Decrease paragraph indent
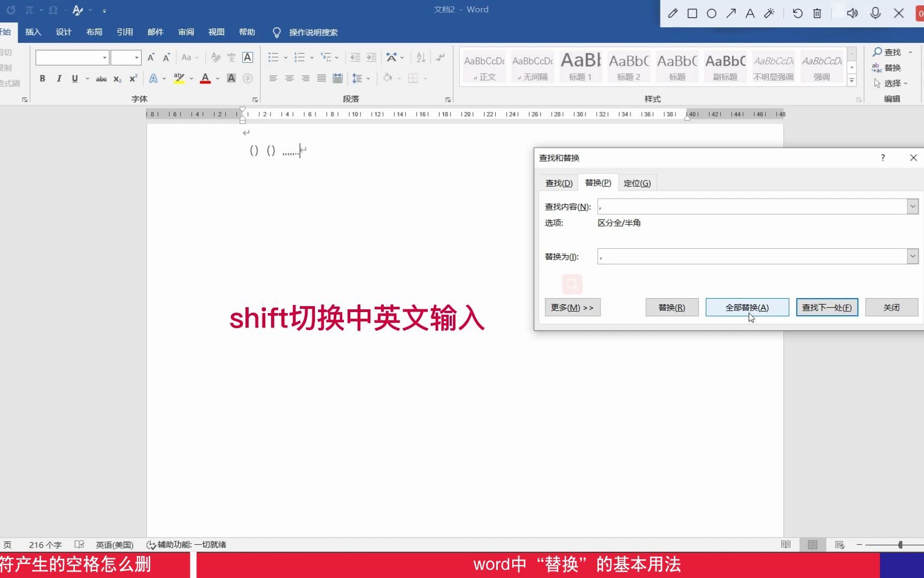 [x=355, y=57]
